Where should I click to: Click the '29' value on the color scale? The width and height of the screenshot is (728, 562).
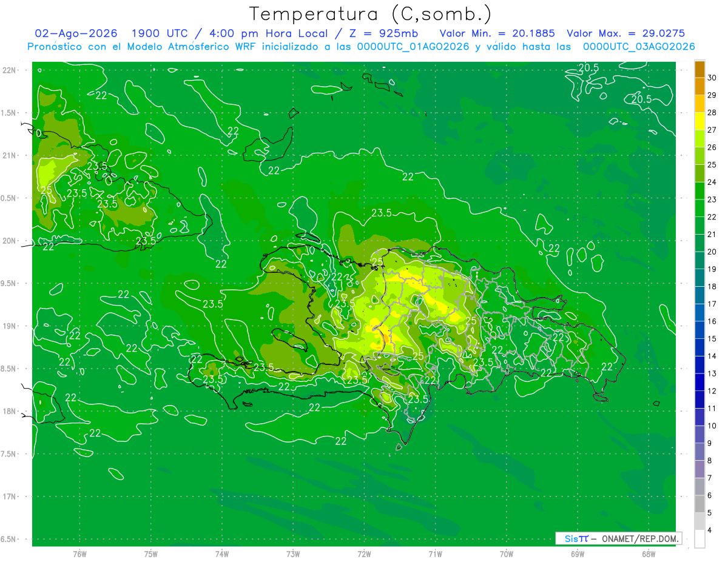point(712,95)
